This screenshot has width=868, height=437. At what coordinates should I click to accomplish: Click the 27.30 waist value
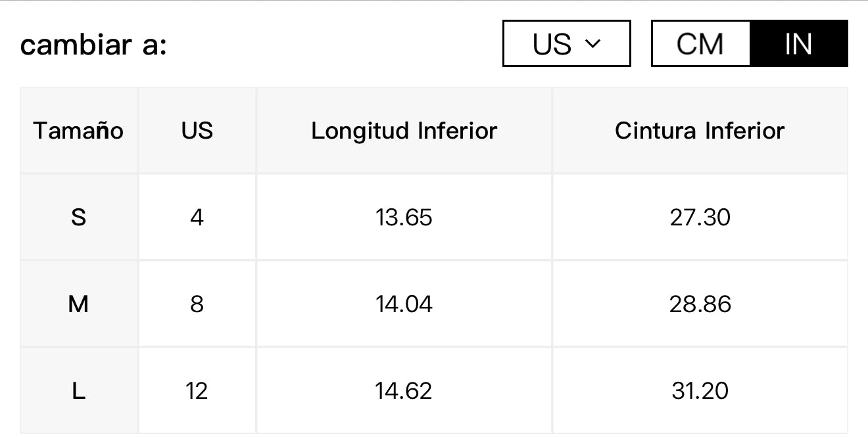click(x=700, y=217)
